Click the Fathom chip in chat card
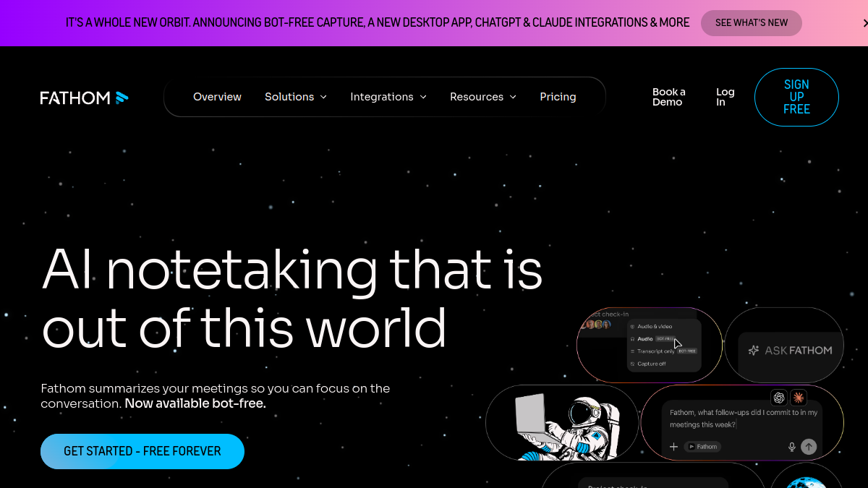868x488 pixels. 702,447
